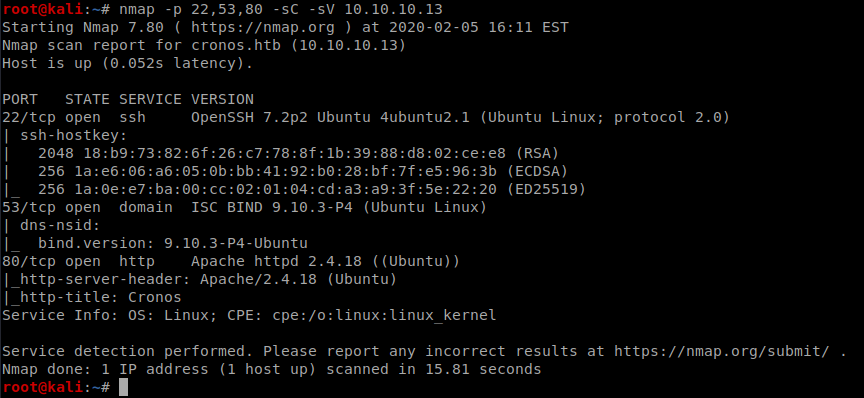Click the cpe:/o:linux:linux_kernel text
This screenshot has height=398, width=864.
384,315
